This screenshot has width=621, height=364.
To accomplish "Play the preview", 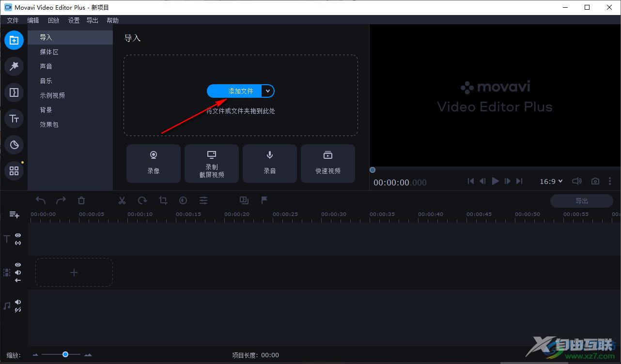I will click(x=495, y=181).
